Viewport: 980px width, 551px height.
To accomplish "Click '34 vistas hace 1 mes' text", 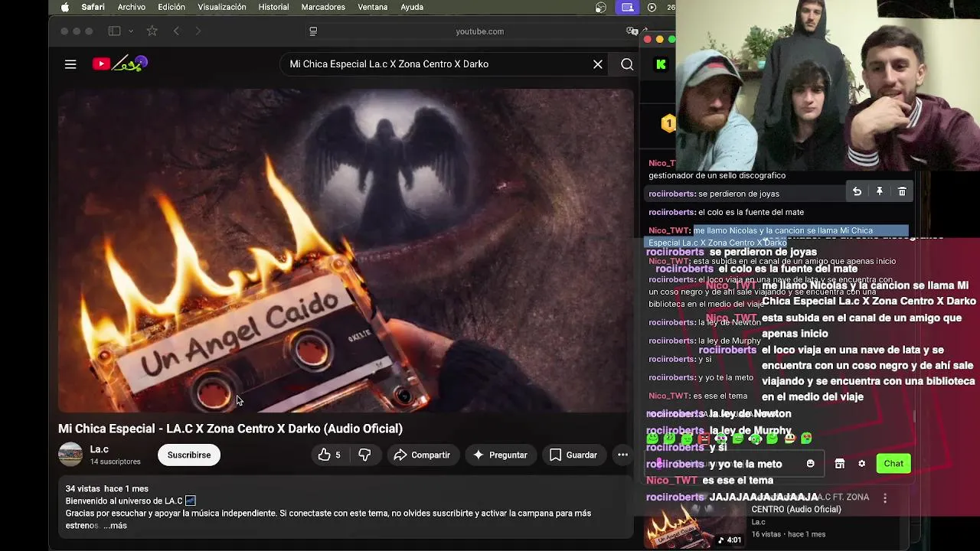I will (107, 489).
